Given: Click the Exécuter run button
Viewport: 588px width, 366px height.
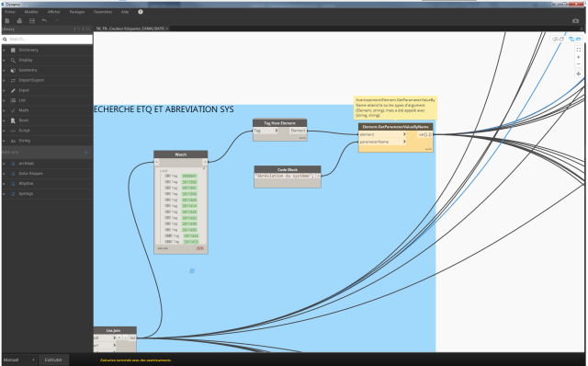Looking at the screenshot, I should (53, 360).
